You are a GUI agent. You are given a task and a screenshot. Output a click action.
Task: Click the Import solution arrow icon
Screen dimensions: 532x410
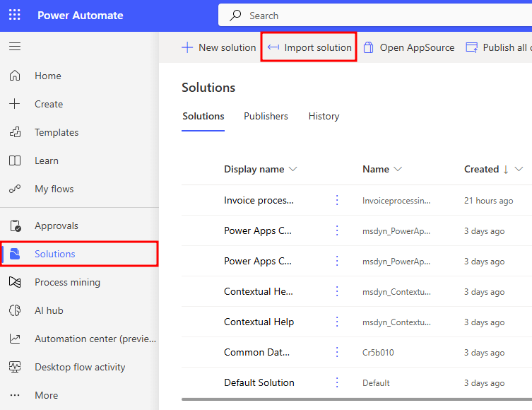coord(273,47)
